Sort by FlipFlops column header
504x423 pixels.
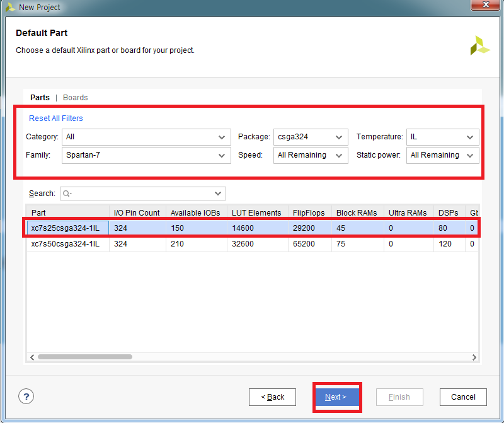click(x=310, y=212)
